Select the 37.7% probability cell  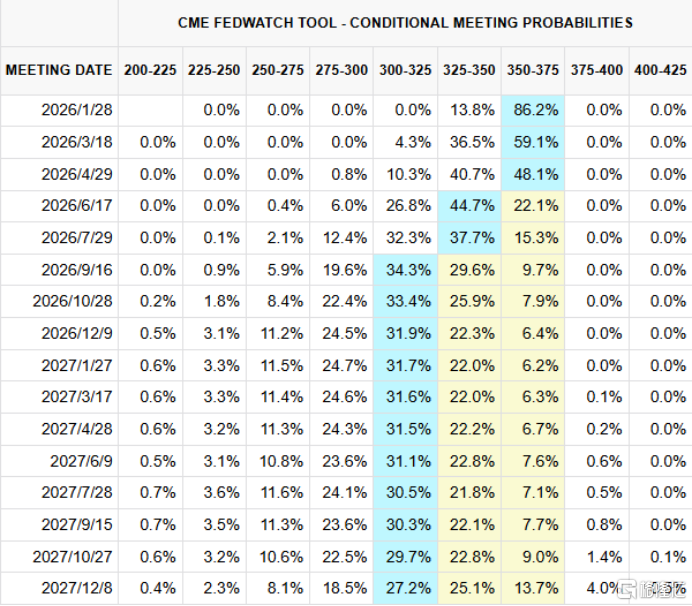pos(469,238)
